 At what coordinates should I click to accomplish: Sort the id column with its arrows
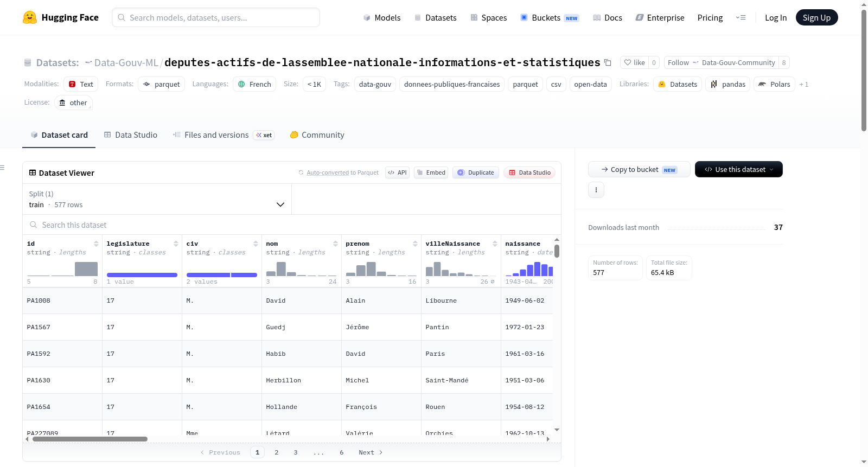point(96,244)
